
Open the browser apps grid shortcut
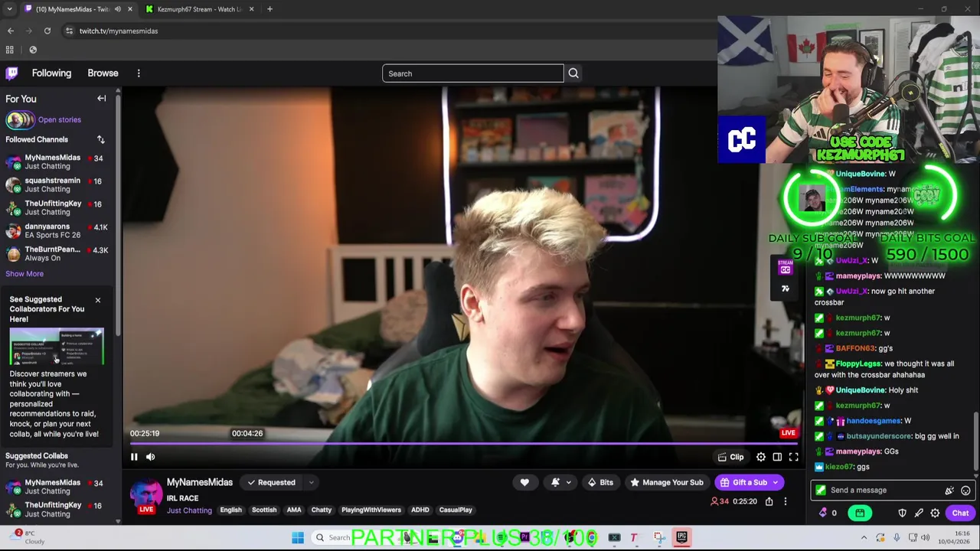pyautogui.click(x=10, y=50)
